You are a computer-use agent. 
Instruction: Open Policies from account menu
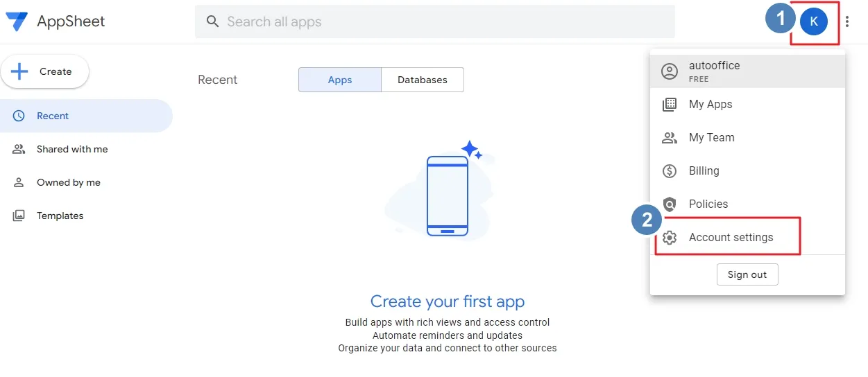(747, 204)
